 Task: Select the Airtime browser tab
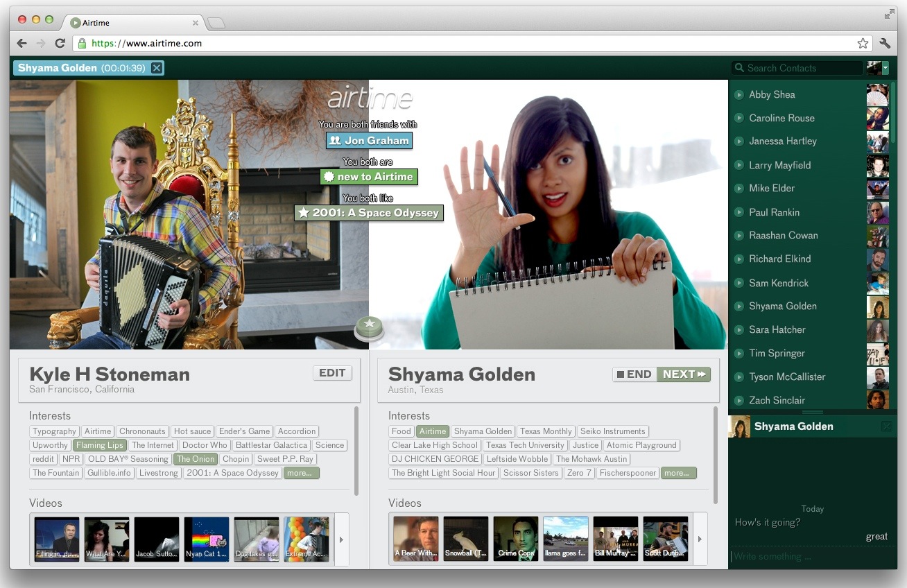135,23
